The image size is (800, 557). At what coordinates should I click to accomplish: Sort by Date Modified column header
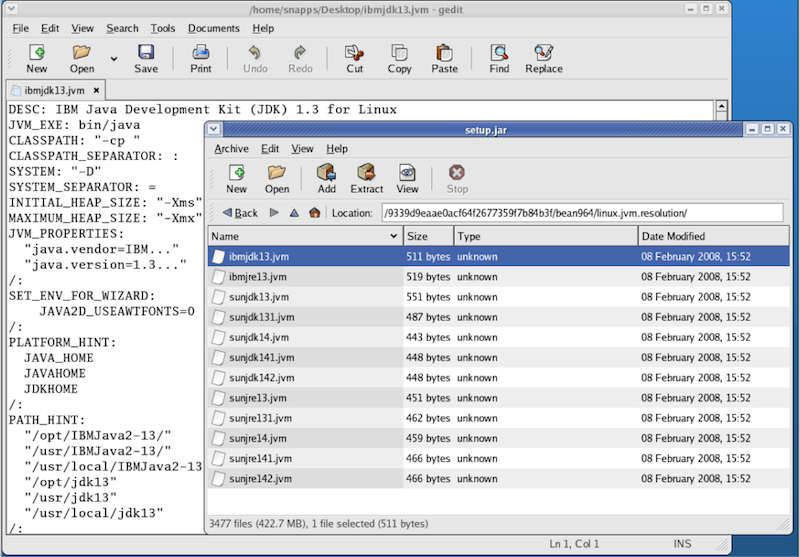[713, 236]
